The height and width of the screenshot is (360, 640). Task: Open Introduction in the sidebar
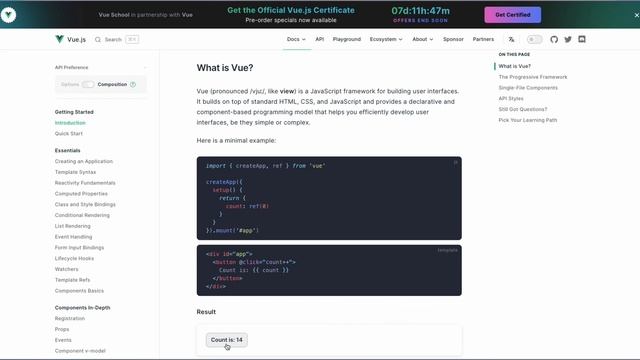click(x=70, y=123)
